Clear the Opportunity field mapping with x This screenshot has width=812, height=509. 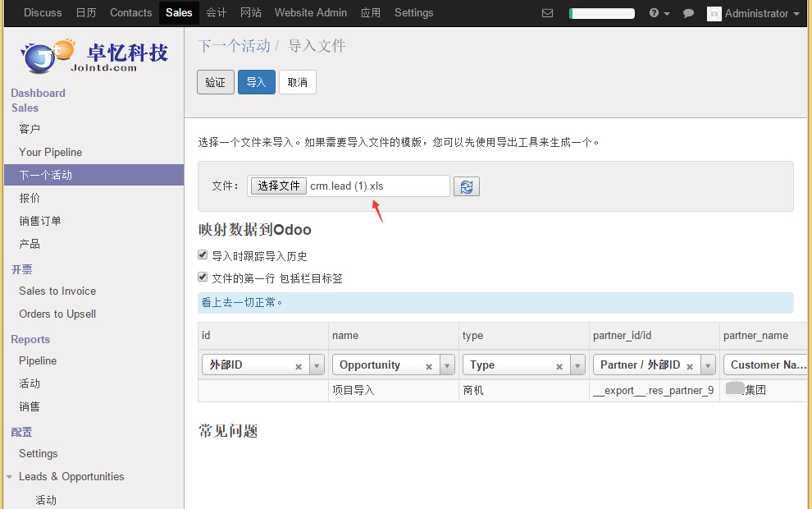[429, 366]
